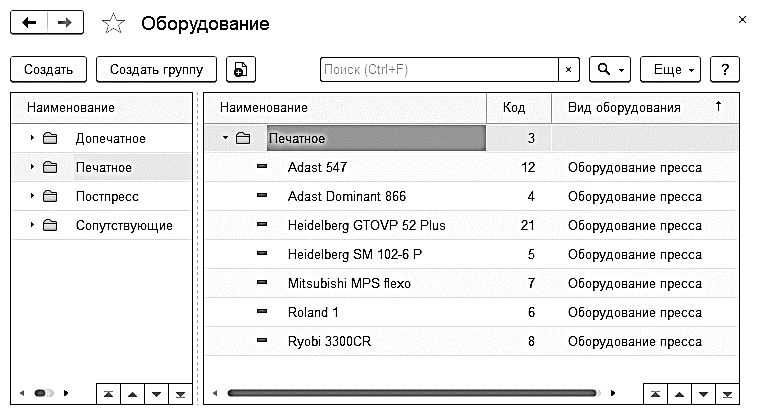Open the Еще dropdown menu
This screenshot has height=416, width=758.
tap(669, 70)
